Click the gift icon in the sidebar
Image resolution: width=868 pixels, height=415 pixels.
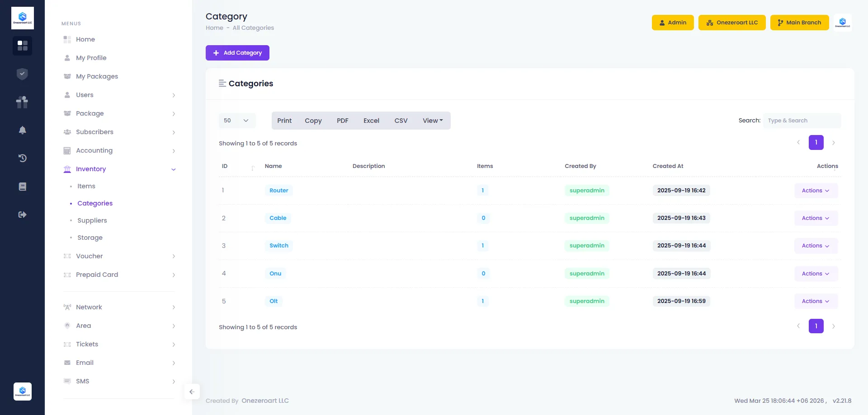(22, 102)
